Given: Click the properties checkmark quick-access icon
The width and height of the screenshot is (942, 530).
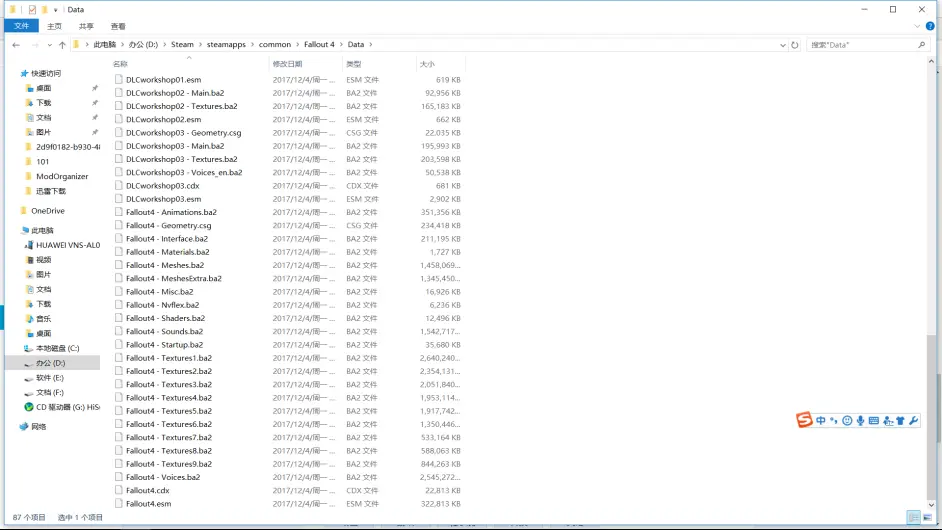Looking at the screenshot, I should coord(32,10).
